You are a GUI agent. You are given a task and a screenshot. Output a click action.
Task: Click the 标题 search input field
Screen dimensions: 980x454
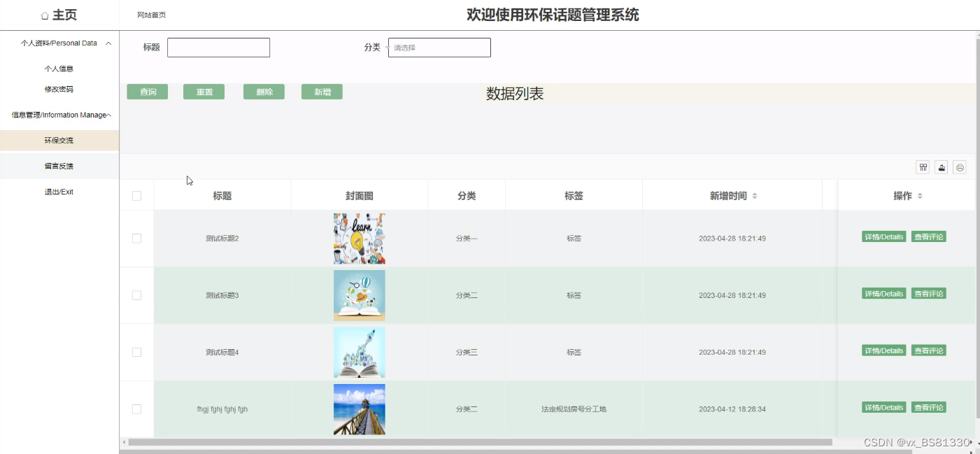218,48
